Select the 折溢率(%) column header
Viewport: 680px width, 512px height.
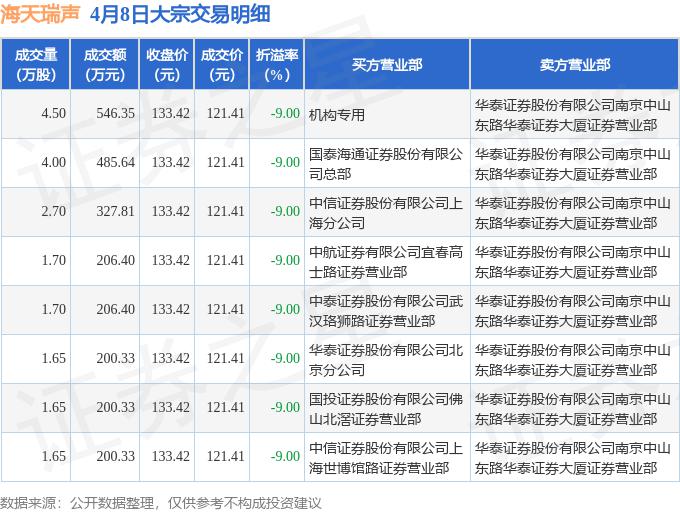tap(277, 65)
